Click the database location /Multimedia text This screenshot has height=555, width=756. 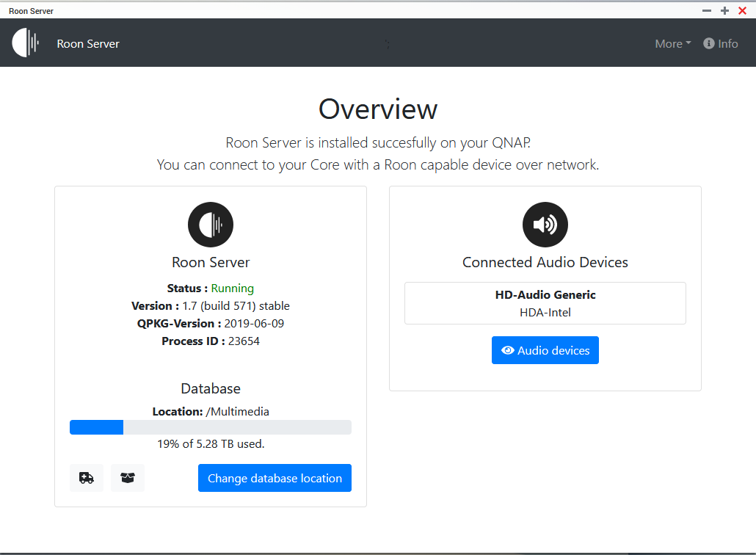(x=237, y=411)
